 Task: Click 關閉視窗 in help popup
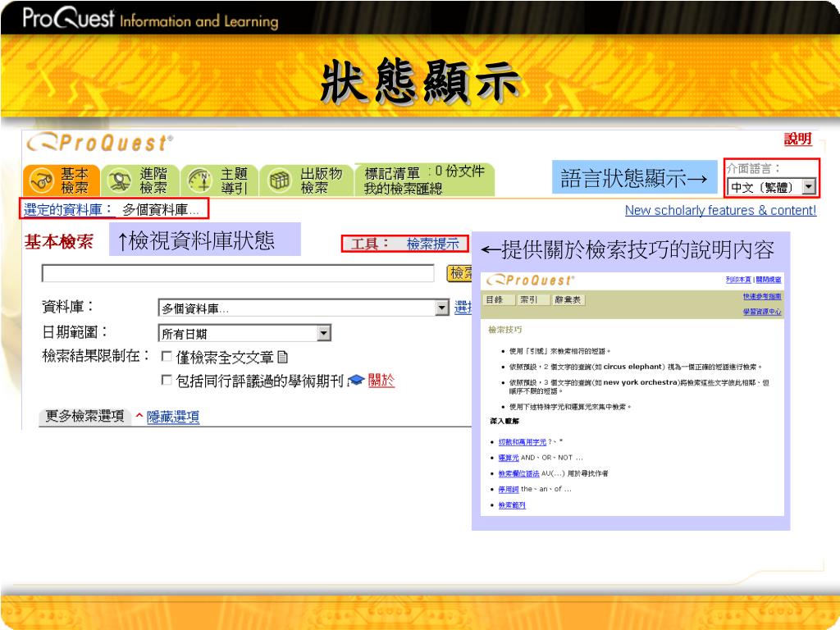pyautogui.click(x=768, y=280)
